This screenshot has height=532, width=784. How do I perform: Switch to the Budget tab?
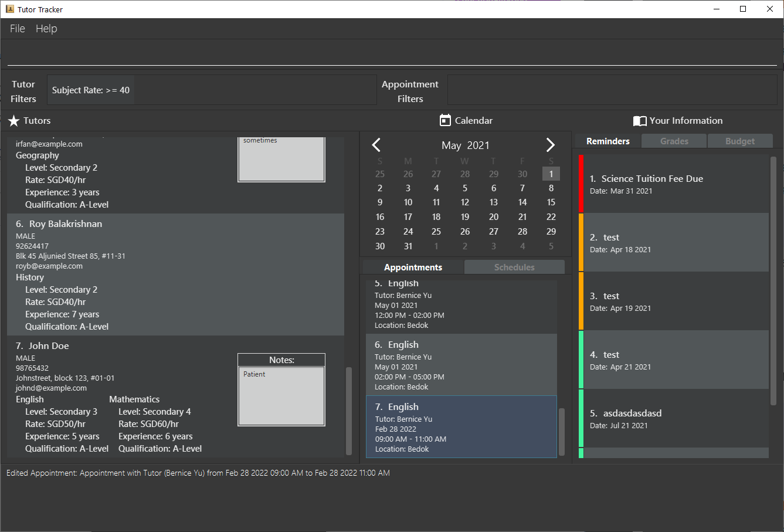(740, 141)
